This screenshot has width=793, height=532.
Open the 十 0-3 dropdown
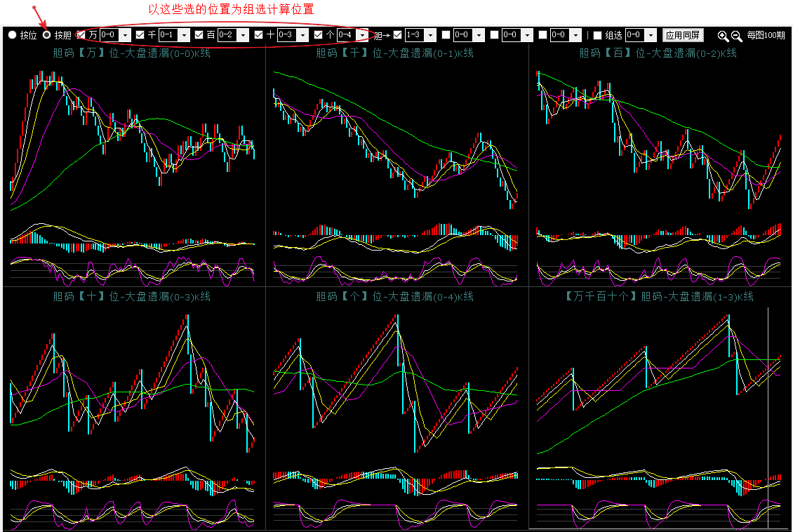(x=302, y=35)
